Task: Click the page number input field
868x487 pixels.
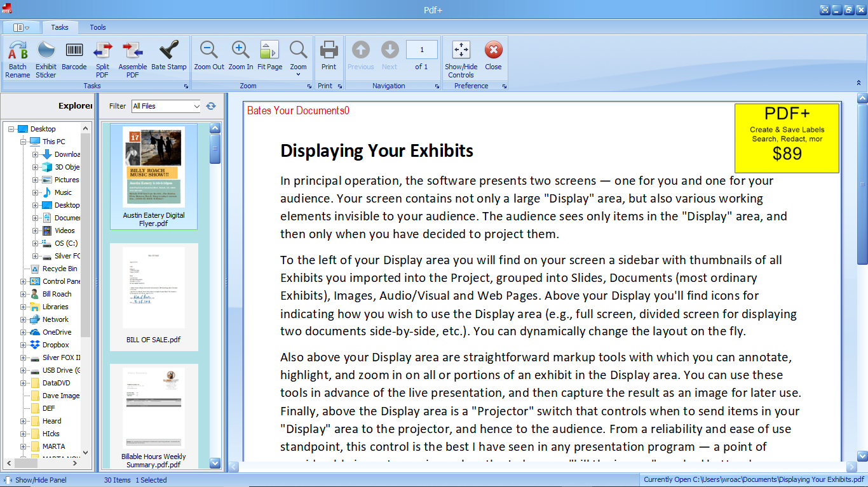Action: pyautogui.click(x=423, y=49)
